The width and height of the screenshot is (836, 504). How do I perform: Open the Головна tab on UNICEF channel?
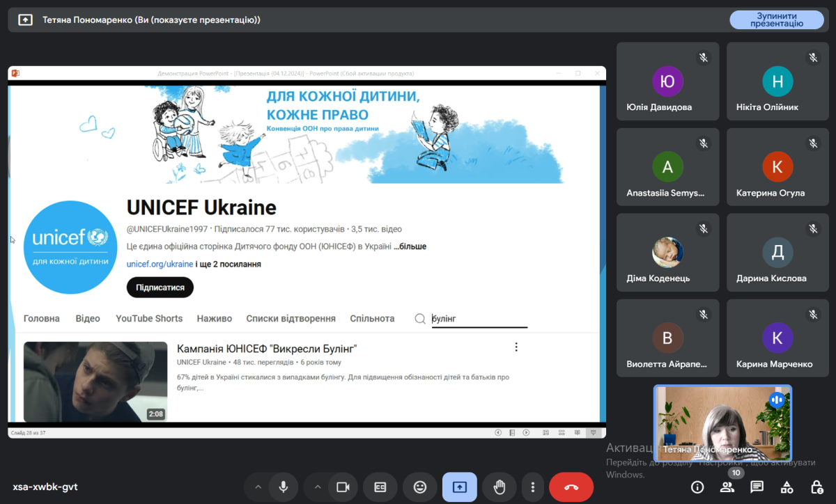(x=42, y=319)
